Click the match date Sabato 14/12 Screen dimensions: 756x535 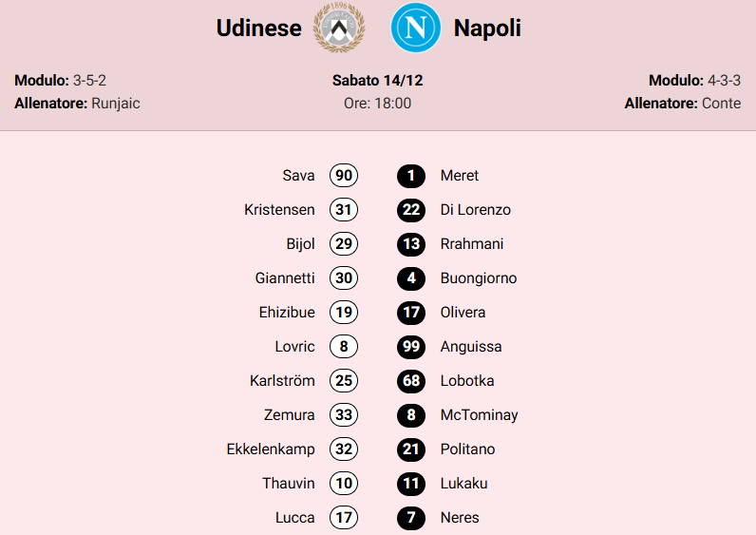coord(377,81)
